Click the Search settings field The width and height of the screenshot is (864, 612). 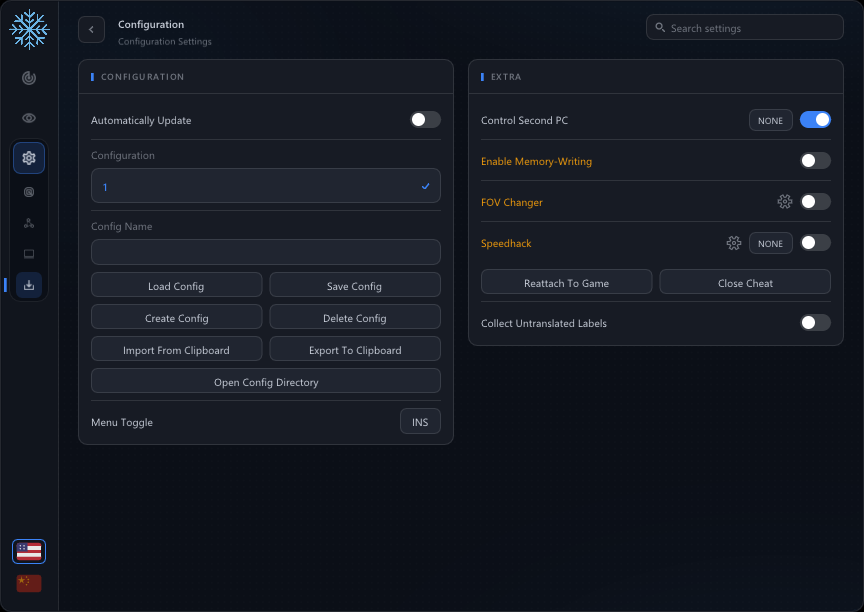(744, 28)
